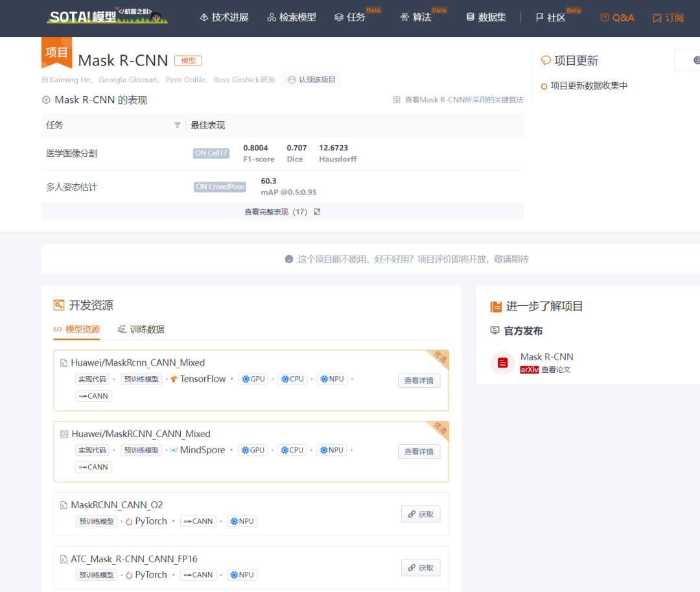The width and height of the screenshot is (700, 592).
Task: Click 获取 for MaskRCNN_CANN_O2
Action: tap(420, 514)
